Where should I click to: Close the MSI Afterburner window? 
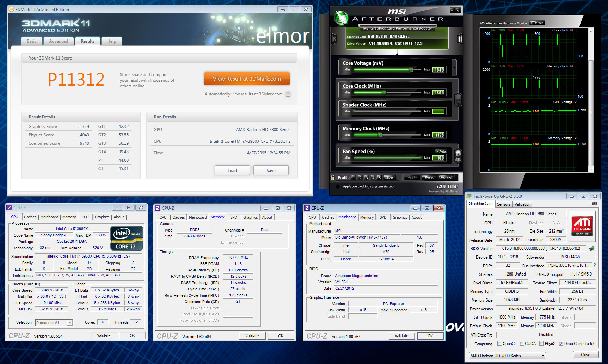pyautogui.click(x=457, y=10)
